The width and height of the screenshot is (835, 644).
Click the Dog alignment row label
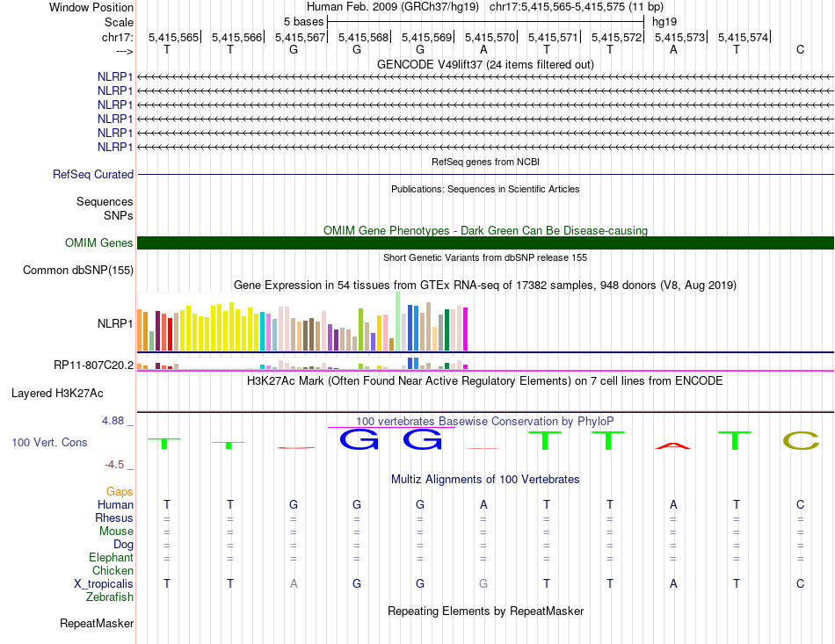pyautogui.click(x=124, y=545)
